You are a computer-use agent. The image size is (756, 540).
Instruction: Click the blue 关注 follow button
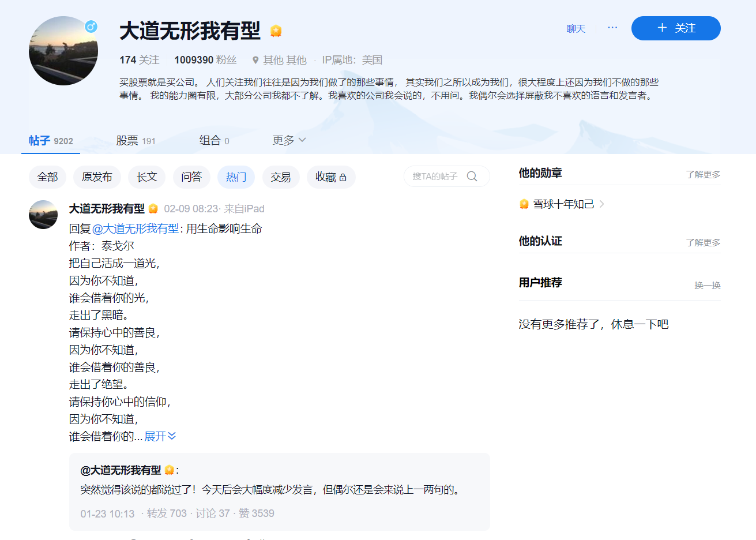tap(676, 28)
